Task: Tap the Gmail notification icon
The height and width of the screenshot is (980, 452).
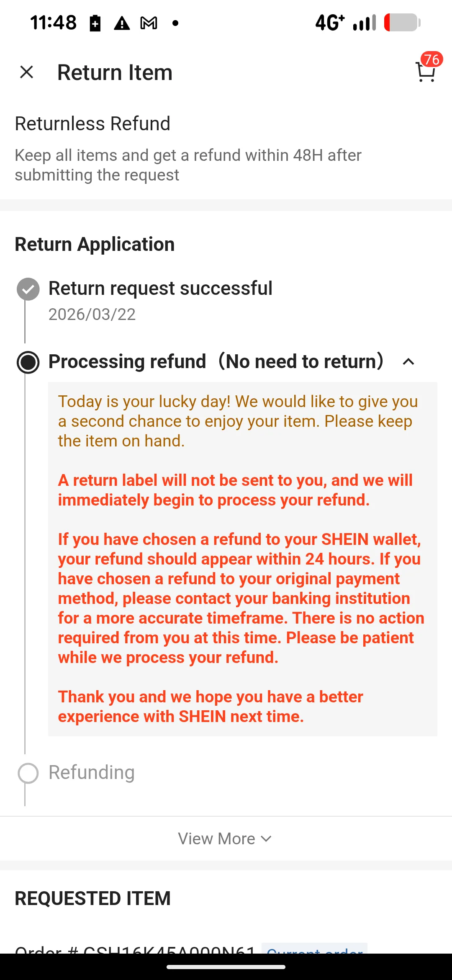Action: [149, 23]
